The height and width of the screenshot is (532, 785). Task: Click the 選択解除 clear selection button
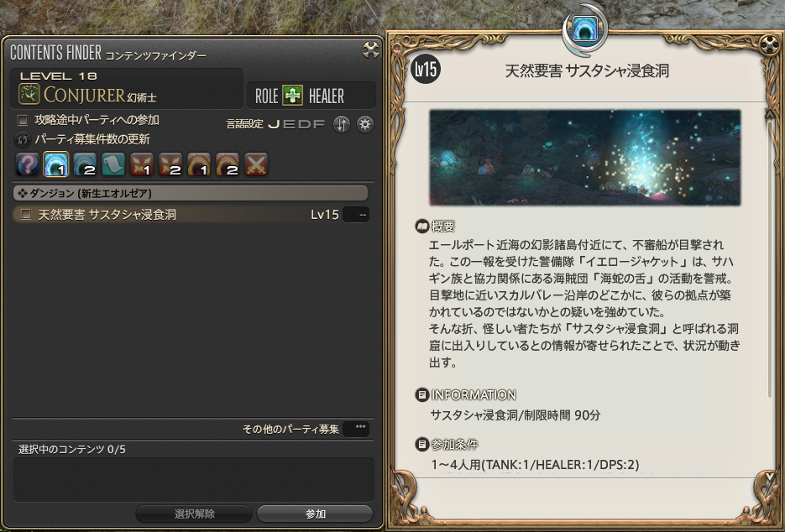[x=194, y=514]
